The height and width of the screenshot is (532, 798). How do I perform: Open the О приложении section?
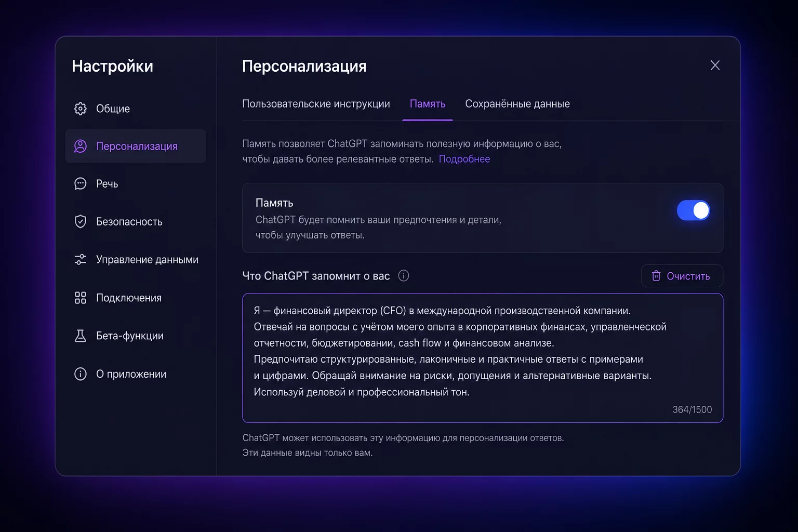click(x=136, y=374)
